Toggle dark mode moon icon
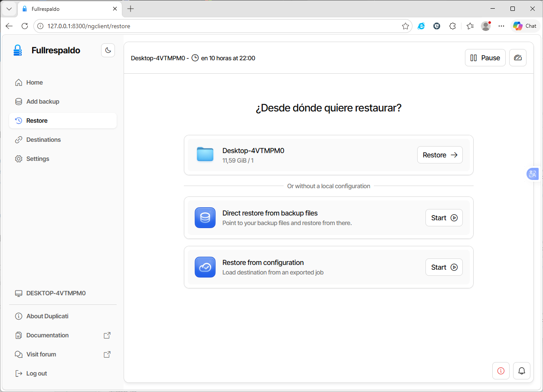Screen dimensions: 543x392 tap(108, 50)
